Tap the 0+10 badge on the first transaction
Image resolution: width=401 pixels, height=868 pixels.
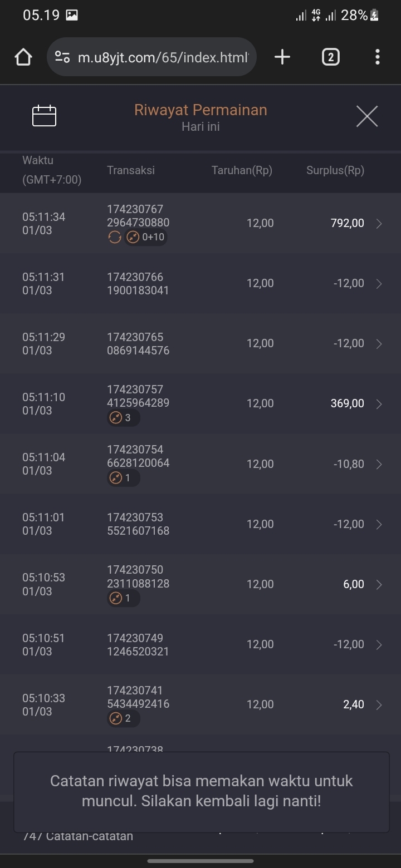pyautogui.click(x=146, y=238)
